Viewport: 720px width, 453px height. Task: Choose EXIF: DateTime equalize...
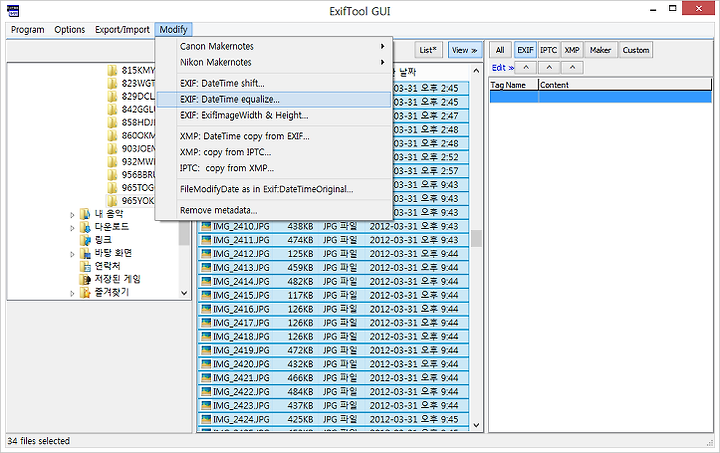[x=274, y=100]
